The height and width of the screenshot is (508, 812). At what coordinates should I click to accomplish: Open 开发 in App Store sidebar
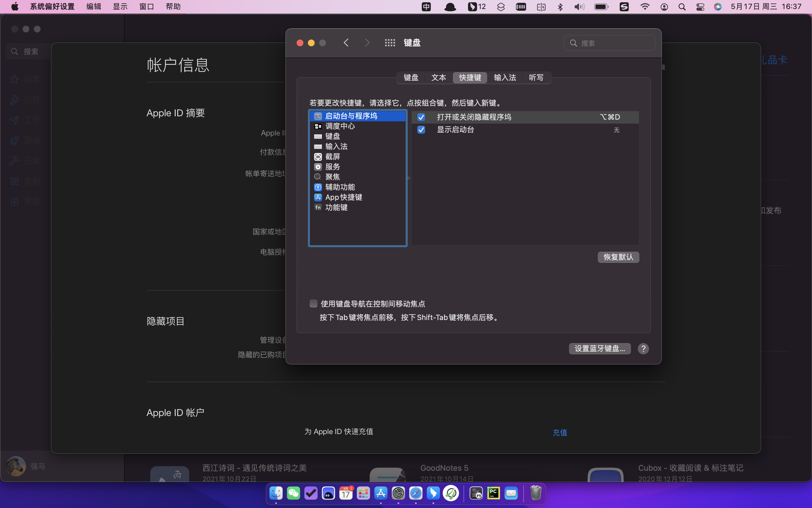pos(25,161)
